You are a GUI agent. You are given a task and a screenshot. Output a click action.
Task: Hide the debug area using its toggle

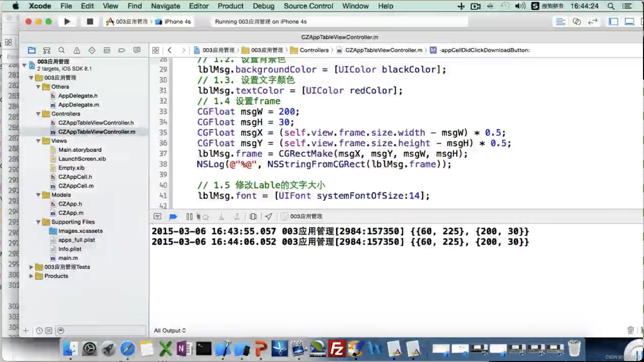coord(157,216)
